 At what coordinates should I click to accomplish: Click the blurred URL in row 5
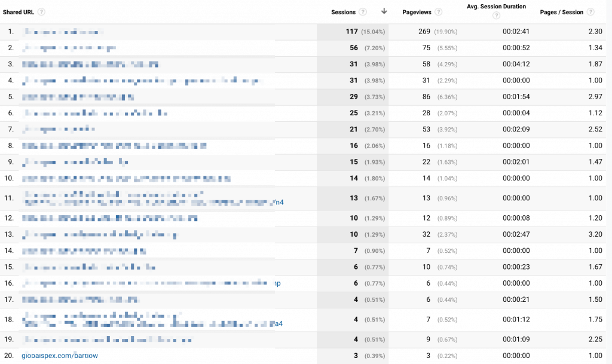tap(78, 96)
